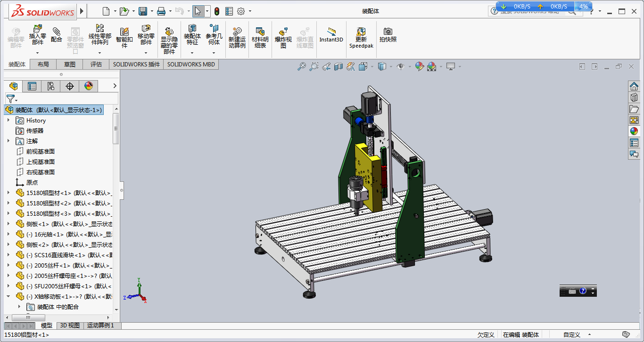This screenshot has height=342, width=644.
Task: Open View Settings monitor icon
Action: coord(451,67)
